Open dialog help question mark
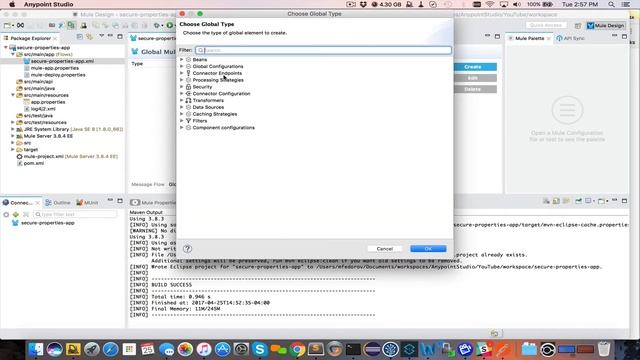This screenshot has height=360, width=640. pos(187,249)
